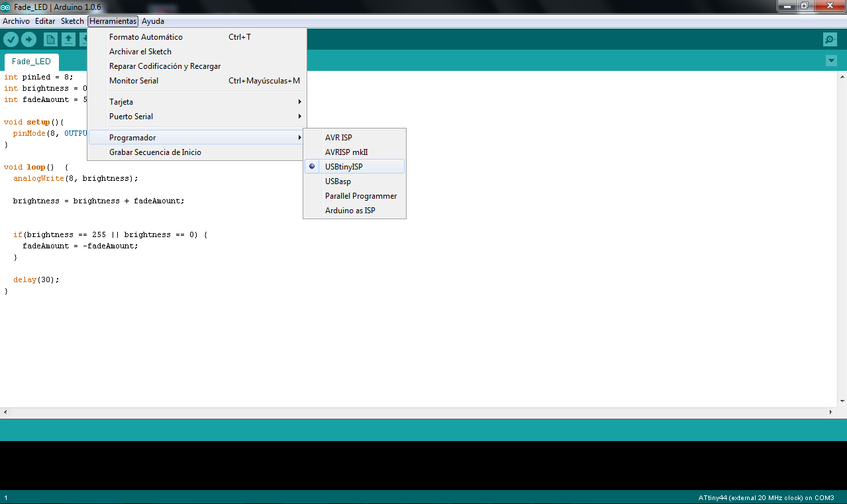Select Reparar Codificación y Recargar
This screenshot has height=504, width=847.
coord(197,66)
